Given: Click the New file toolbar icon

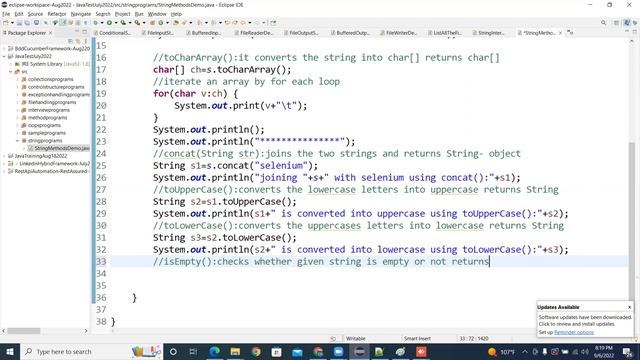Looking at the screenshot, I should point(6,23).
